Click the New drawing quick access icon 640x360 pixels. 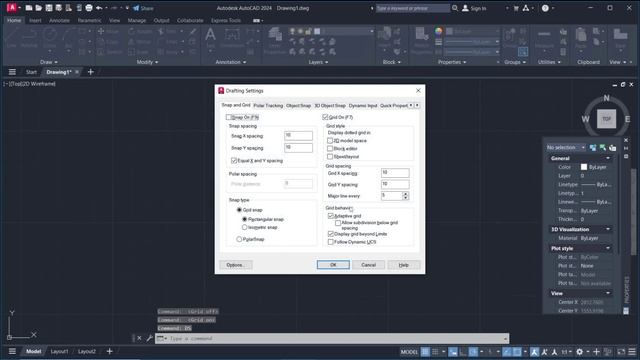(x=29, y=8)
